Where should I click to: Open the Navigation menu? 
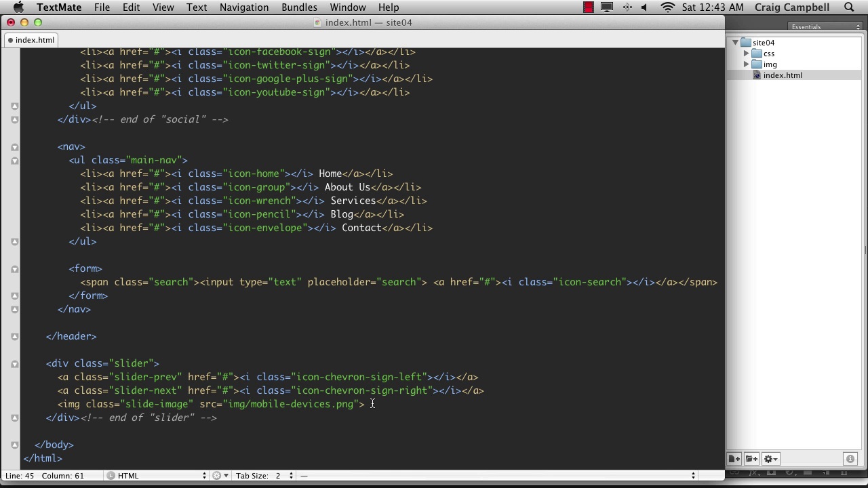tap(244, 7)
